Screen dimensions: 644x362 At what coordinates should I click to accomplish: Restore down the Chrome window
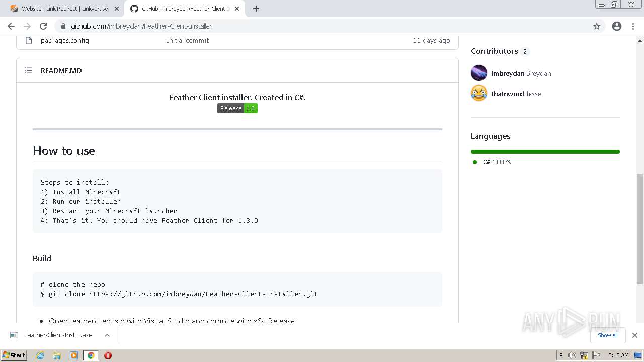click(614, 5)
